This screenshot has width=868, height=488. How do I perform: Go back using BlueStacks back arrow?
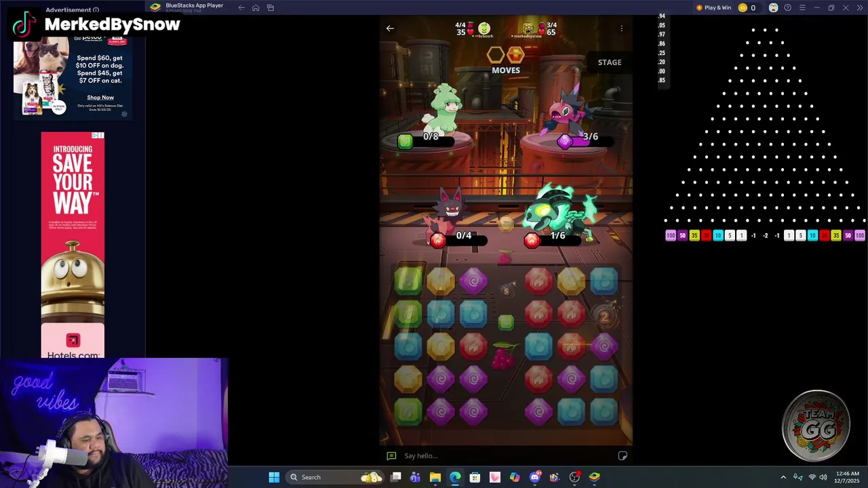click(241, 7)
